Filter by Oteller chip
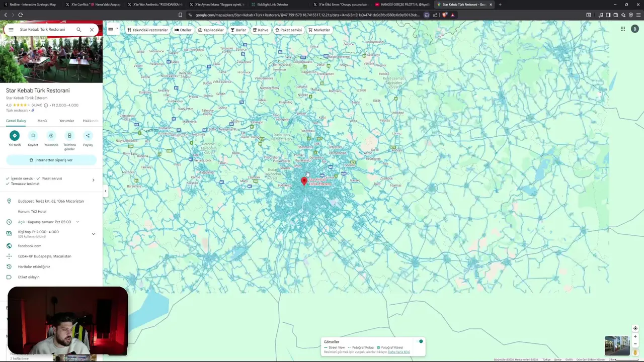 pyautogui.click(x=183, y=30)
